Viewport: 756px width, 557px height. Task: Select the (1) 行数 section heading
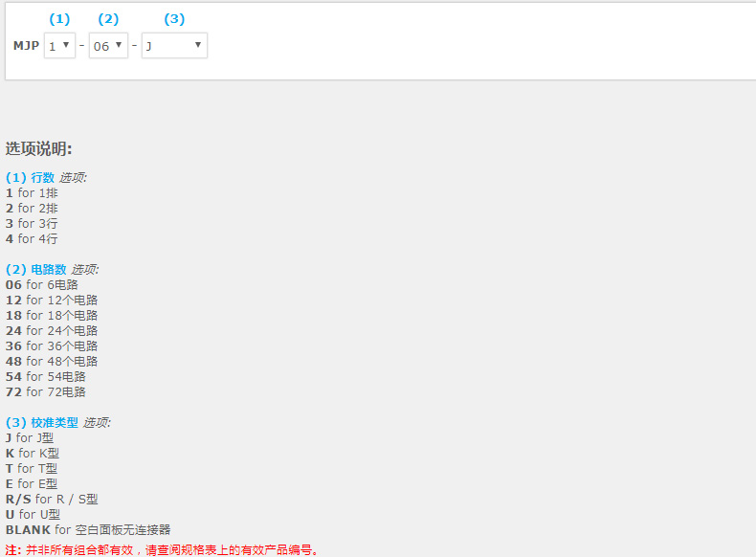coord(31,177)
